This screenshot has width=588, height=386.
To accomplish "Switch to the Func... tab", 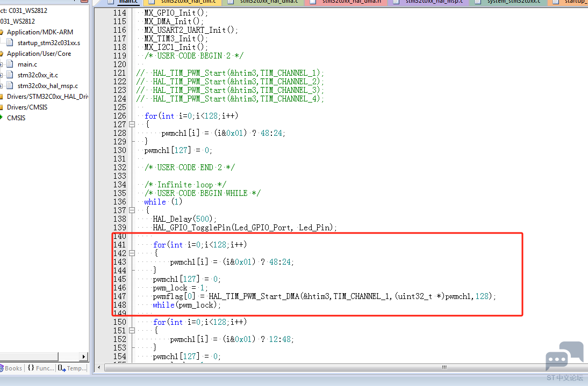I will 41,368.
